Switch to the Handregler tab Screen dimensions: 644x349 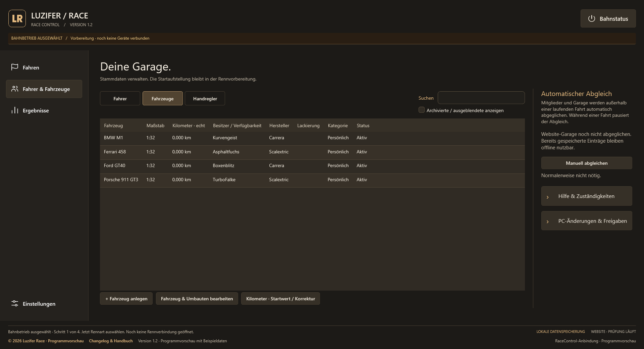click(205, 98)
